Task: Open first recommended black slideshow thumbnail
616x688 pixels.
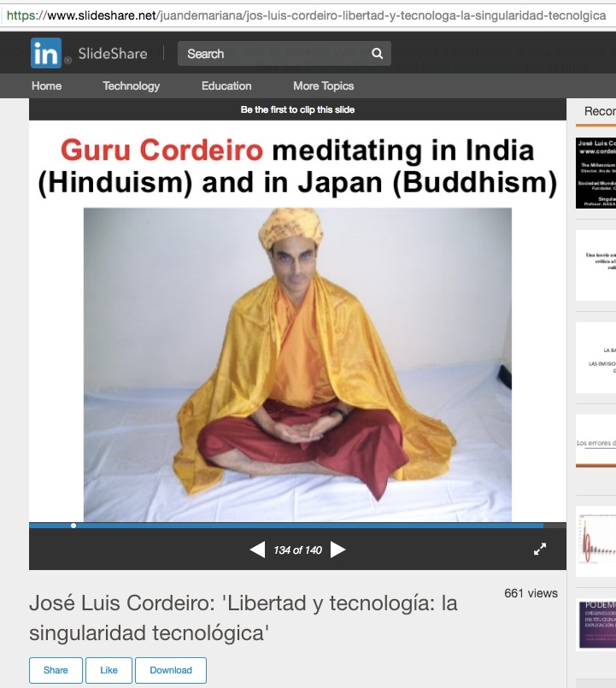Action: [x=595, y=173]
